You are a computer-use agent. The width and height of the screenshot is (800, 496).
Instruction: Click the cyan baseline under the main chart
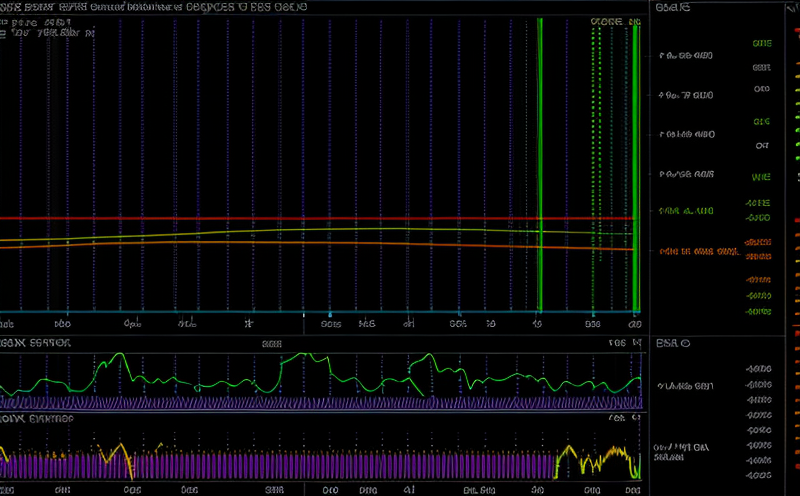(x=300, y=312)
